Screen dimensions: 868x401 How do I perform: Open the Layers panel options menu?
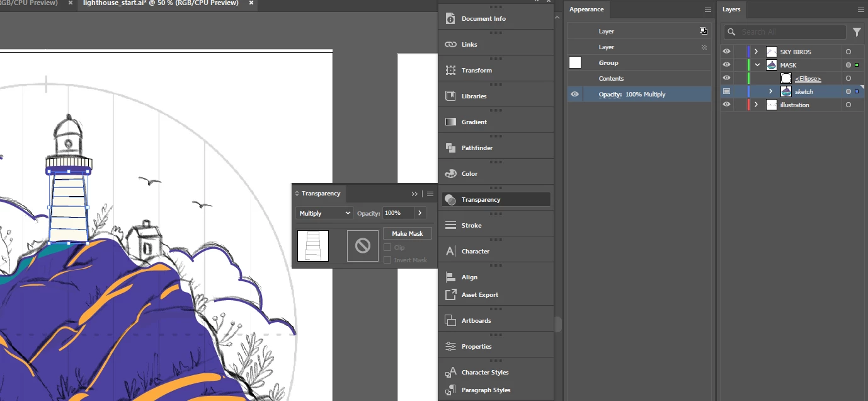pos(860,10)
